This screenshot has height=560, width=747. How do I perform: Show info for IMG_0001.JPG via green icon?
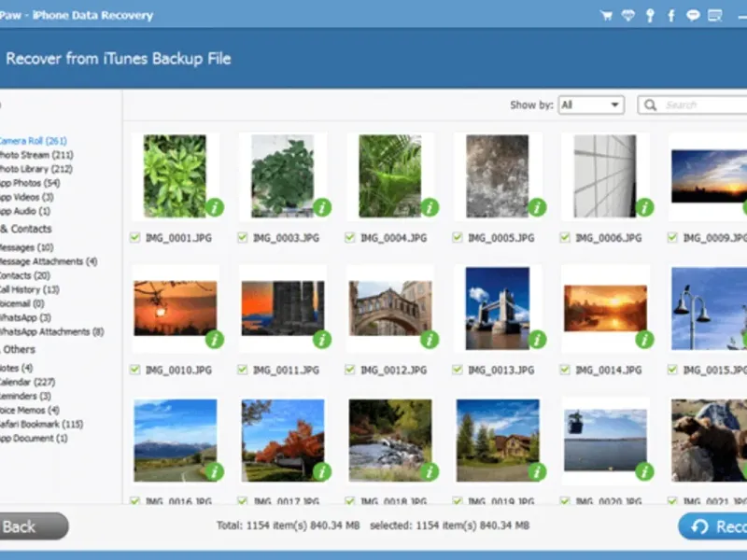click(215, 207)
